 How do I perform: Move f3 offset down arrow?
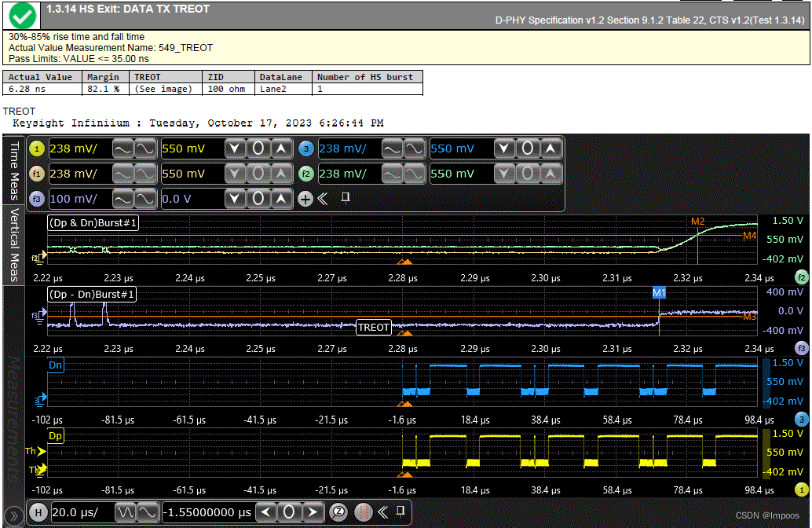click(235, 199)
